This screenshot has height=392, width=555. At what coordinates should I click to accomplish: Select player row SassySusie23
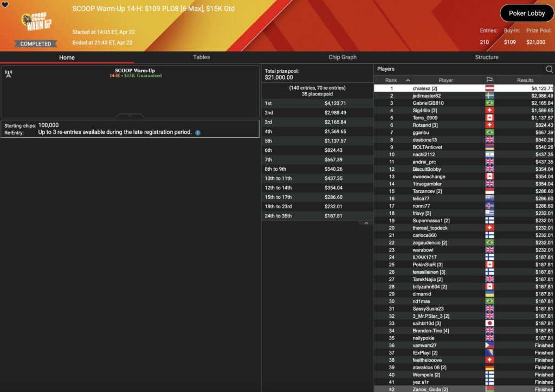[464, 309]
